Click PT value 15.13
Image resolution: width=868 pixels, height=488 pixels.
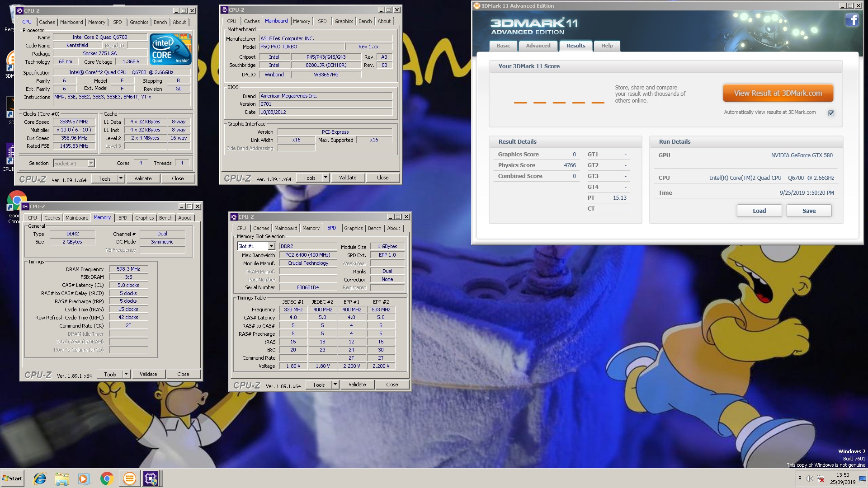(x=619, y=198)
